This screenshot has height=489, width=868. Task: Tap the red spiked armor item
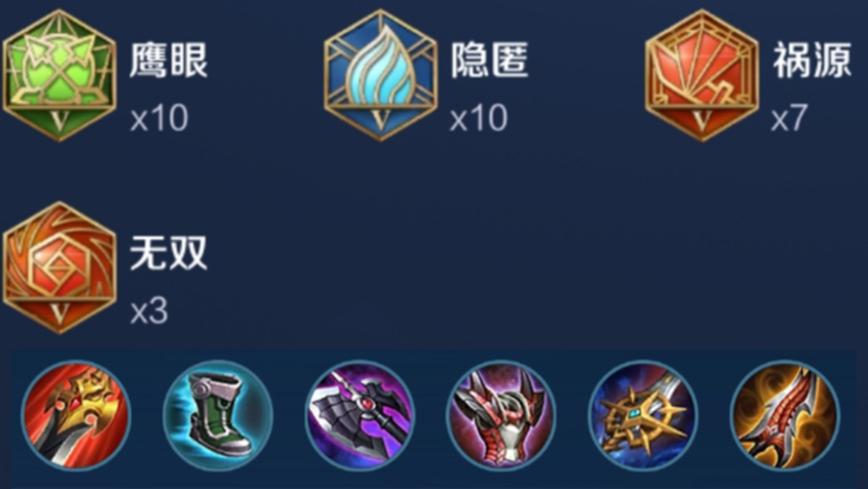point(501,415)
